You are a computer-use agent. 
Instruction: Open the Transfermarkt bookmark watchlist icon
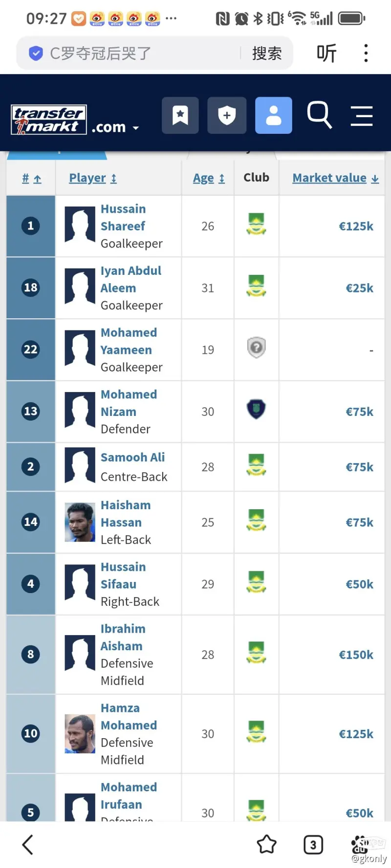point(180,116)
